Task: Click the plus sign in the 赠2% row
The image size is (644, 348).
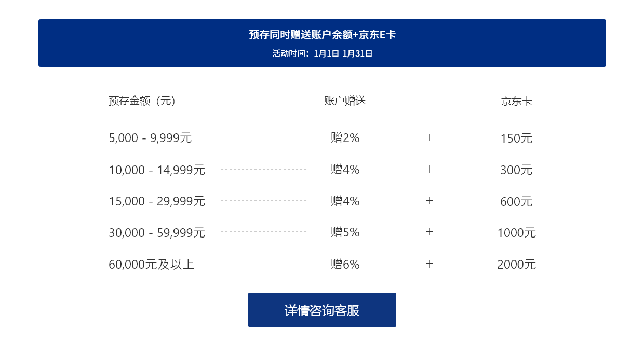Action: 430,138
